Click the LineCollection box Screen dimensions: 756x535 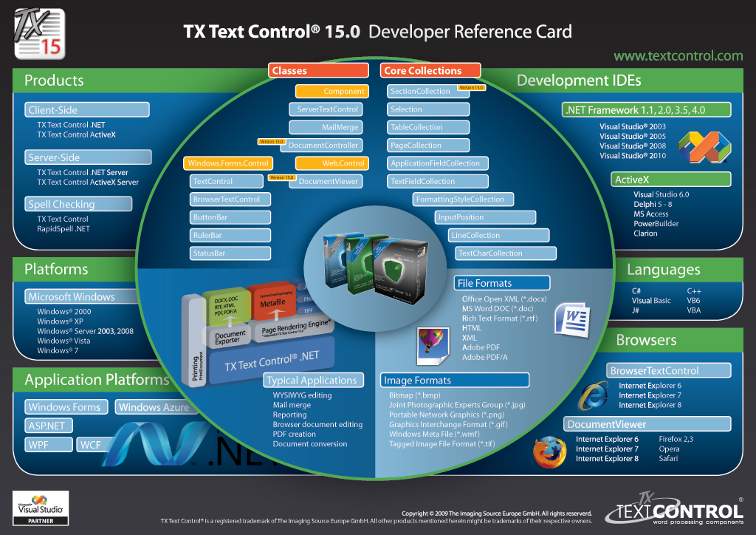[x=498, y=236]
